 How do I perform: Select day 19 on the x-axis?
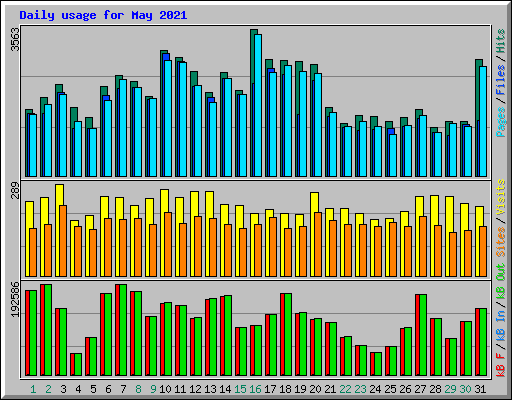[x=300, y=389]
